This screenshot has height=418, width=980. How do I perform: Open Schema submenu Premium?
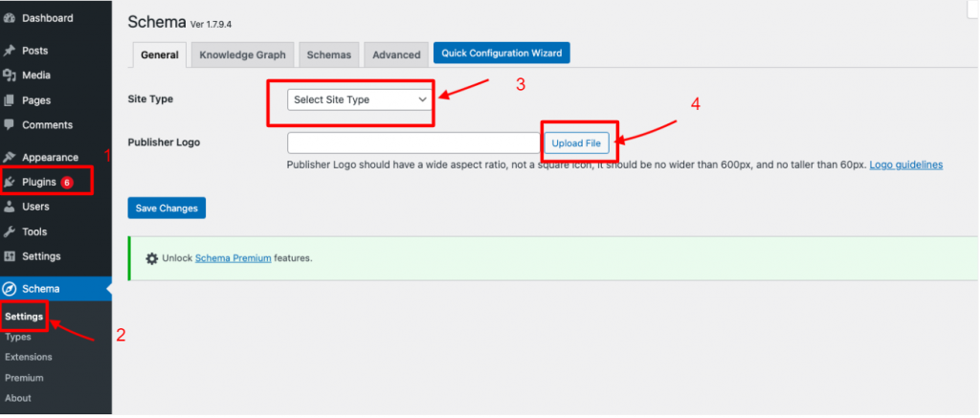(x=24, y=378)
